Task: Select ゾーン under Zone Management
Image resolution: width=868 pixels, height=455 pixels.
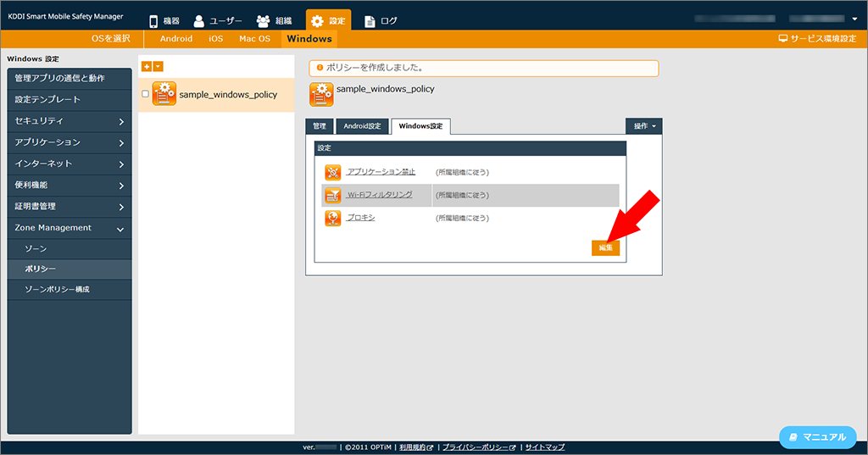Action: (x=70, y=249)
